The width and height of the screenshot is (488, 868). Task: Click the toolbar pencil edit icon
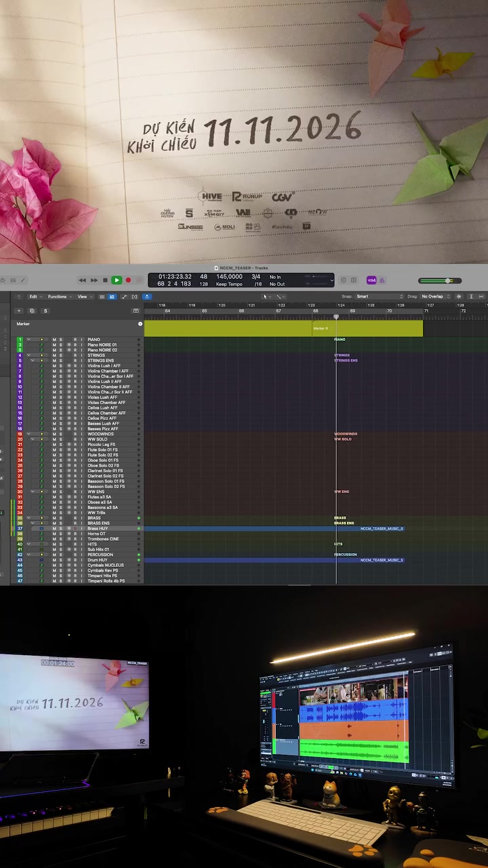click(23, 280)
